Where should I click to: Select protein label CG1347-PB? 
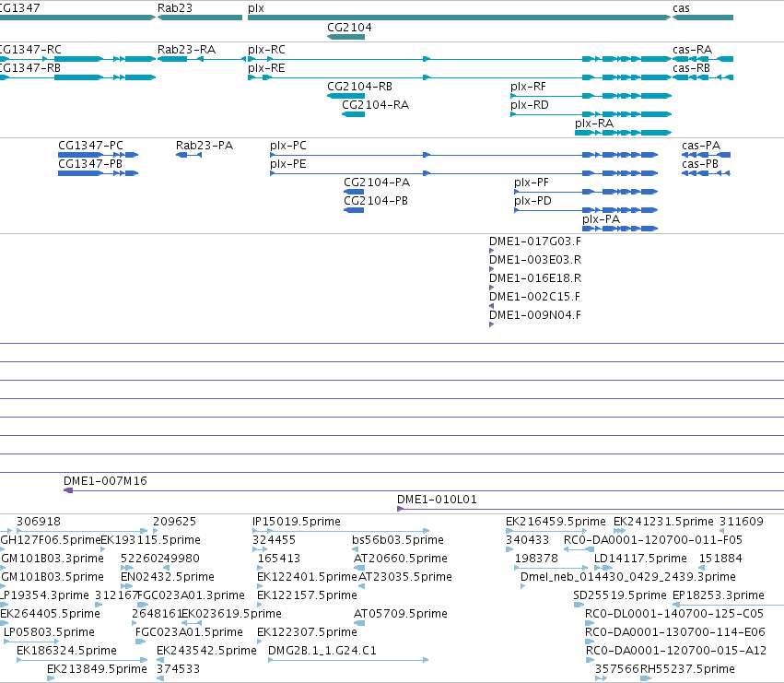click(90, 164)
